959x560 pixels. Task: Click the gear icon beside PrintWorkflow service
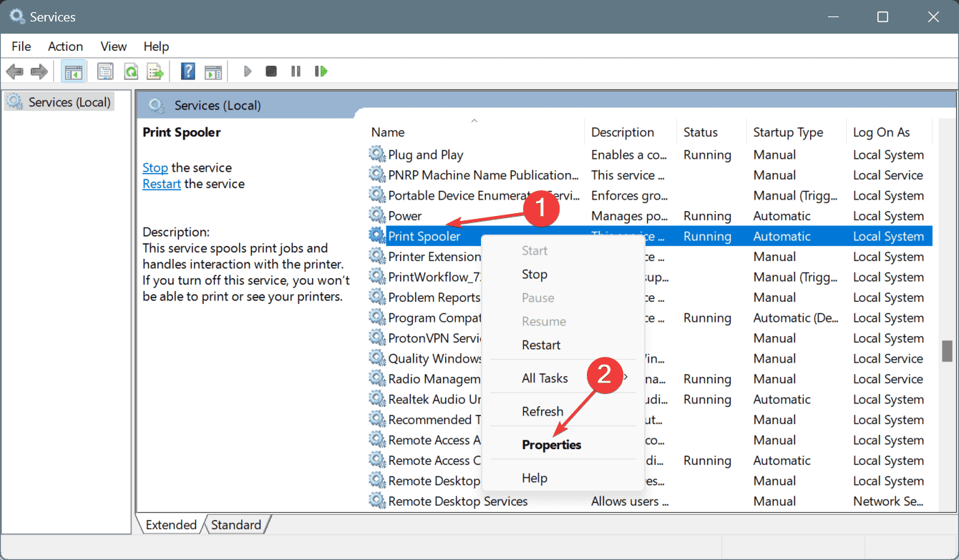(376, 277)
